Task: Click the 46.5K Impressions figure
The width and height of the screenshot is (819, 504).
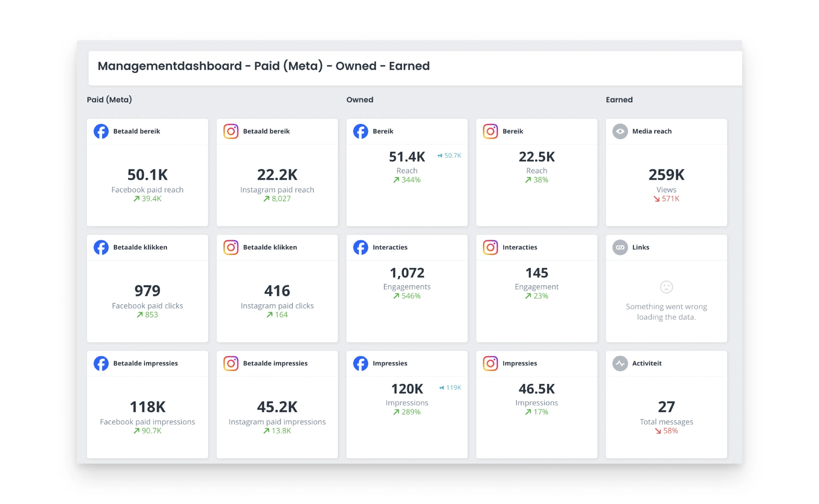Action: pyautogui.click(x=537, y=389)
